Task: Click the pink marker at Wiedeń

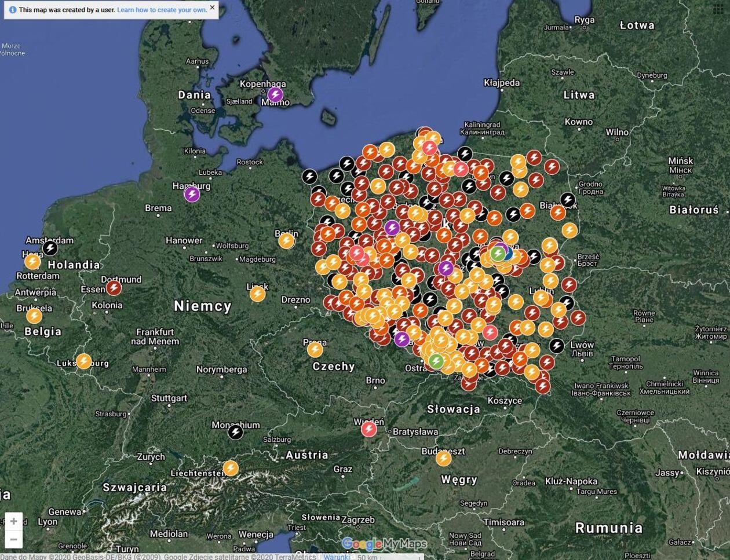Action: coord(369,429)
